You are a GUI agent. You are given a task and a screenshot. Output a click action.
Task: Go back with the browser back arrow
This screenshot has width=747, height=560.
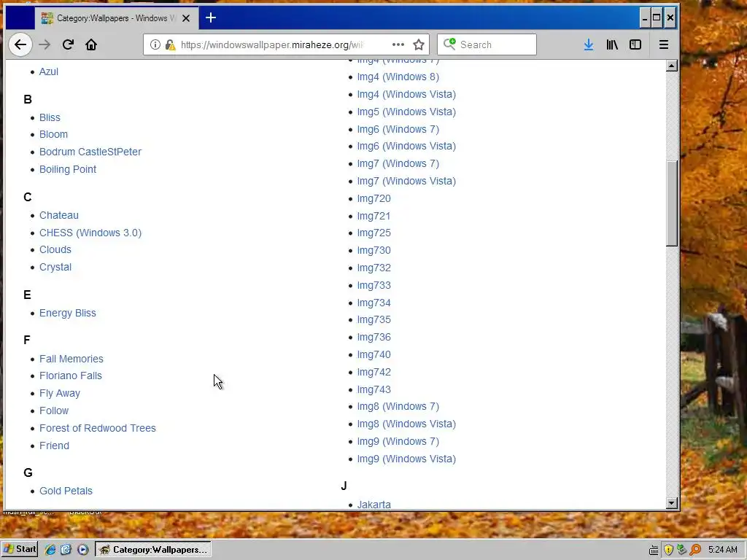[x=20, y=44]
